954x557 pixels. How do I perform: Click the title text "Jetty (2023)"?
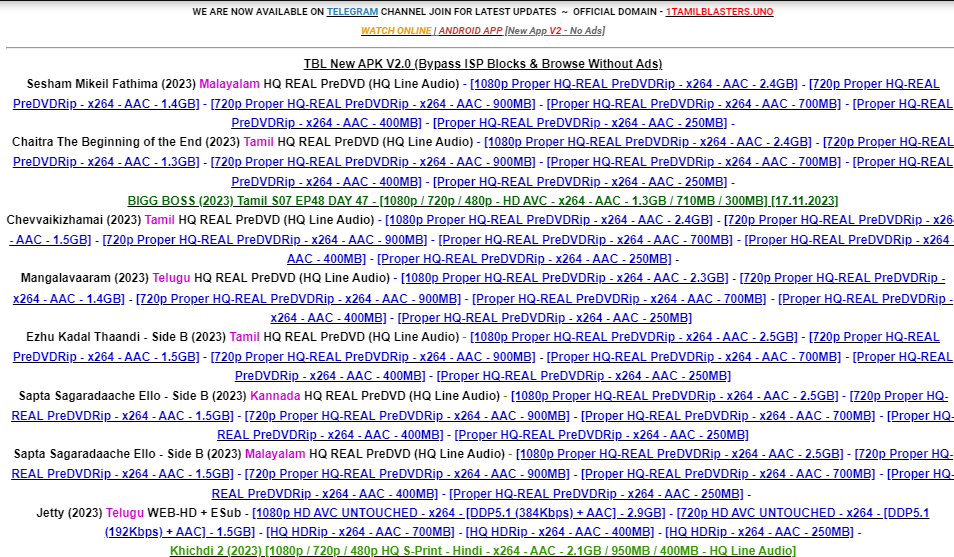(x=69, y=513)
